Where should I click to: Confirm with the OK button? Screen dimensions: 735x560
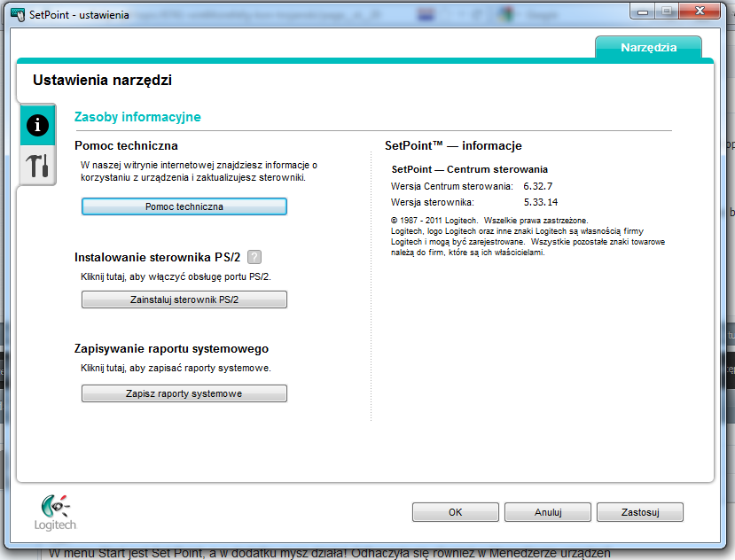(x=455, y=512)
